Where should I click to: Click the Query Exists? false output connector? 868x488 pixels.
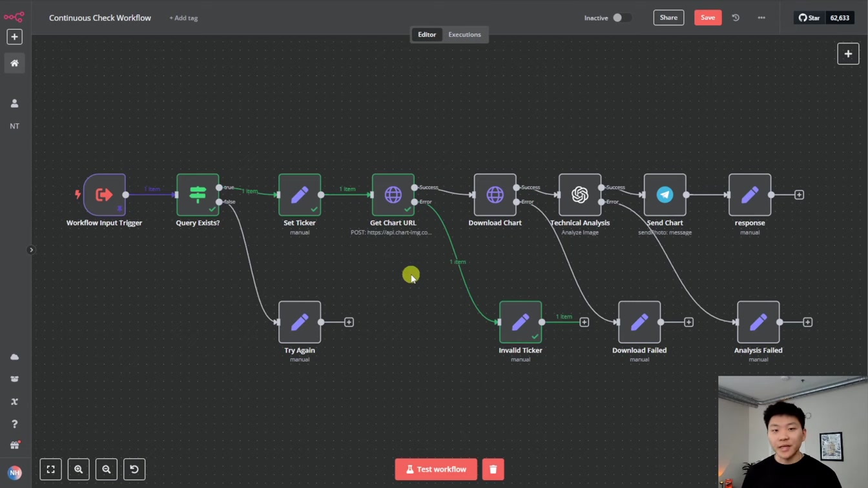[220, 202]
